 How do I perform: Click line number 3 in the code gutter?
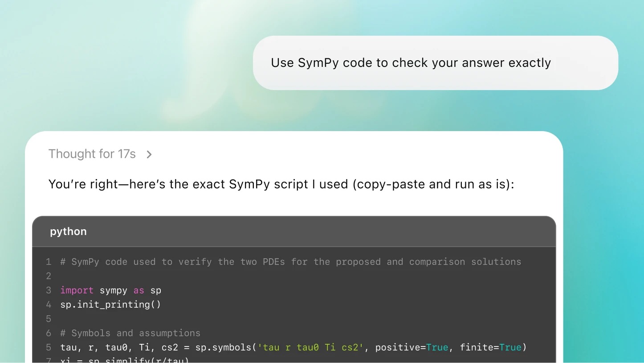pyautogui.click(x=49, y=290)
